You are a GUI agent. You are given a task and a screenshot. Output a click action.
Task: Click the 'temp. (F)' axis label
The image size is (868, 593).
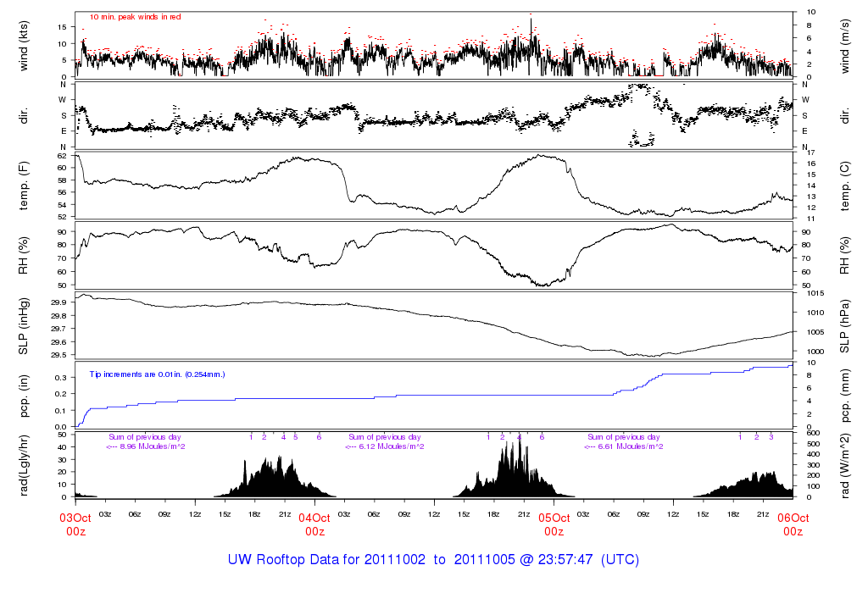pos(23,186)
